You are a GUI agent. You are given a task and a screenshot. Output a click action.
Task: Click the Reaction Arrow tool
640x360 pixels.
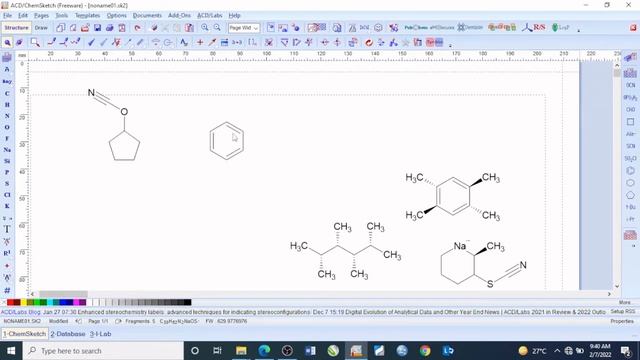(212, 42)
